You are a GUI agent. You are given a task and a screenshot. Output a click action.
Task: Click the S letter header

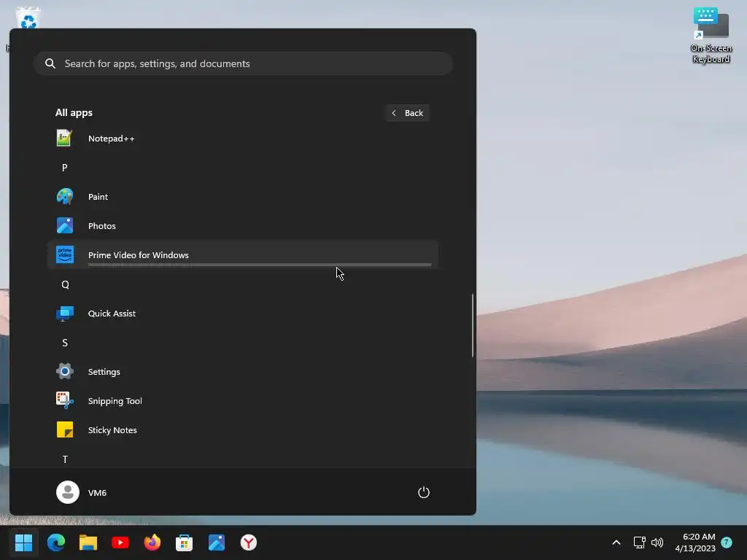(65, 343)
